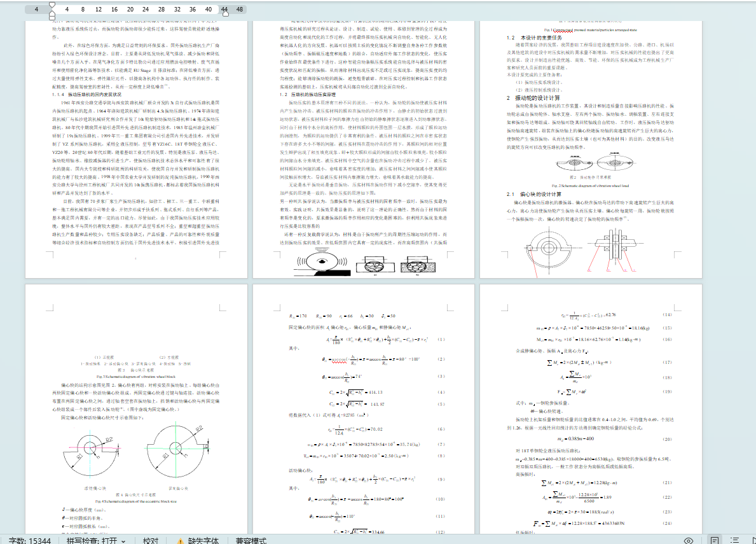Click the 字数: 15344 word count

click(x=30, y=541)
